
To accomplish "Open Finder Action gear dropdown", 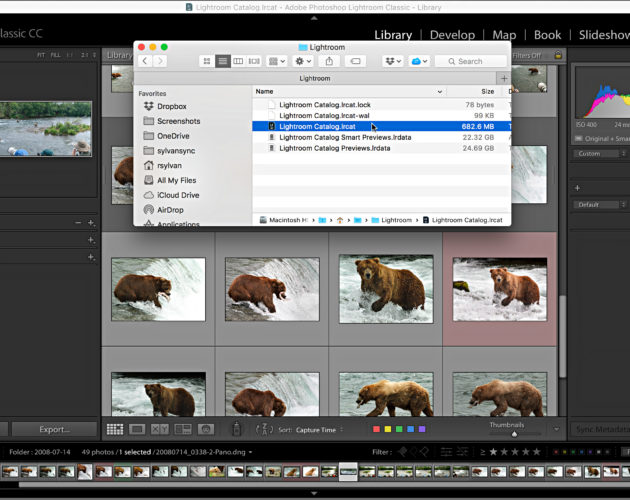I will pos(303,61).
